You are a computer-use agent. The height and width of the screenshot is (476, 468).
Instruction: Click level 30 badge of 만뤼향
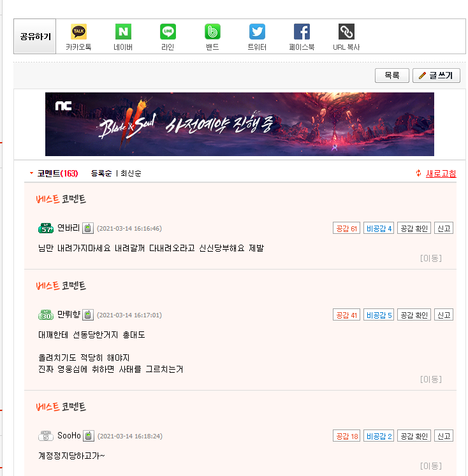click(x=46, y=315)
